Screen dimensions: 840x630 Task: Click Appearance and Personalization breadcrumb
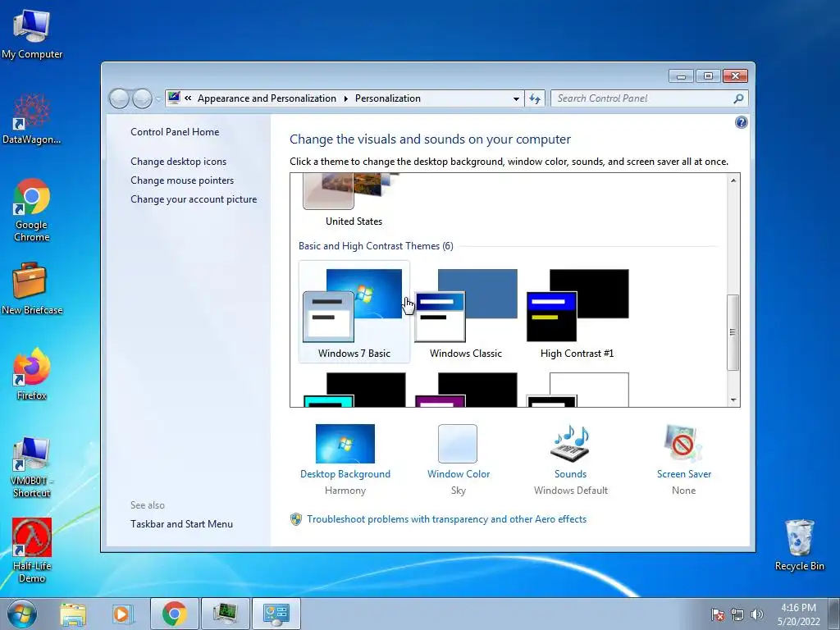267,98
